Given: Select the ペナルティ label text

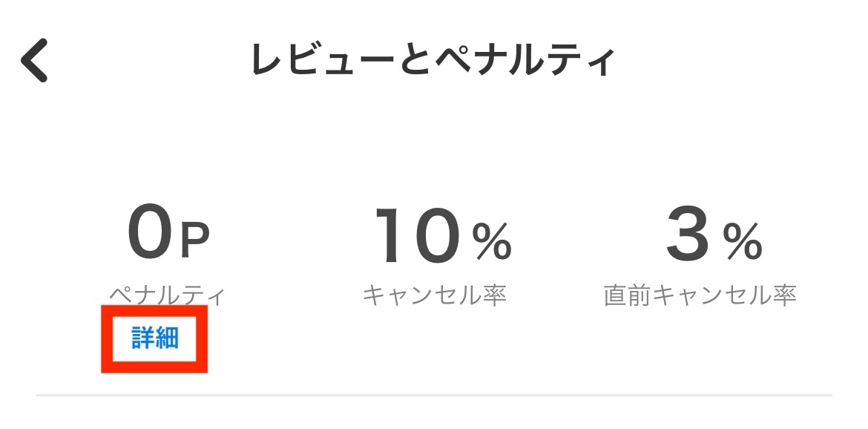Looking at the screenshot, I should point(167,296).
